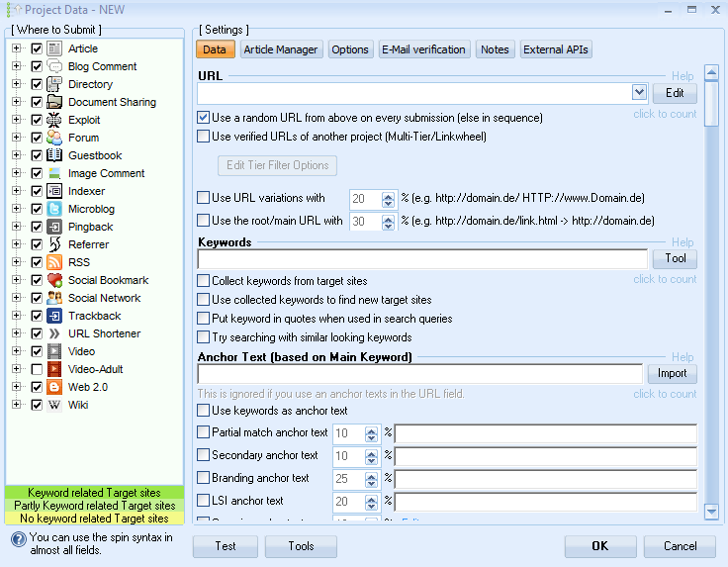Click the Cancel button
Image resolution: width=728 pixels, height=567 pixels.
(680, 546)
